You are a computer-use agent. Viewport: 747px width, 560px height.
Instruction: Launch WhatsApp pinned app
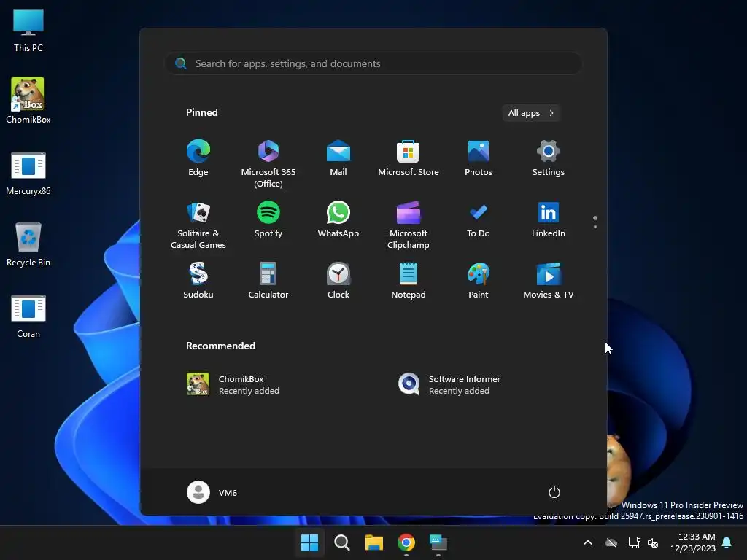point(338,220)
